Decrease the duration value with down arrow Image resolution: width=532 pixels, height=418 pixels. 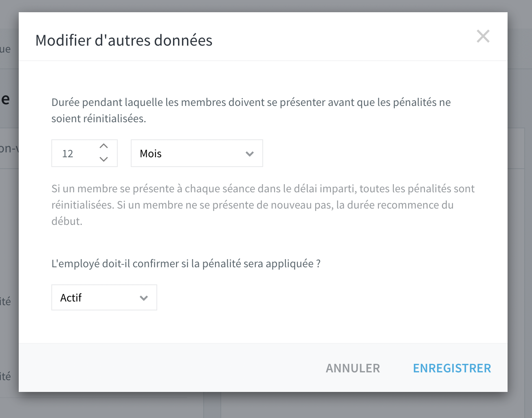[x=104, y=159]
